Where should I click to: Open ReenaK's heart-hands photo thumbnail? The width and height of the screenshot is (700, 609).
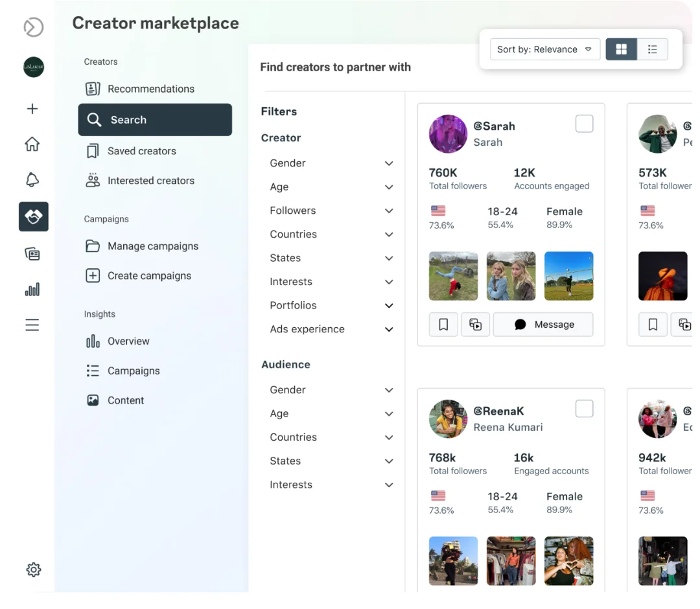[569, 561]
